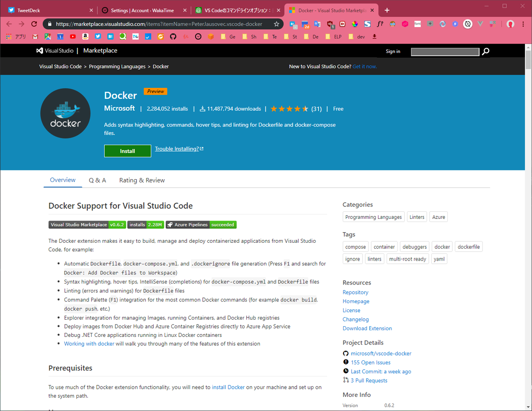This screenshot has width=532, height=411.
Task: Open the WakaTime clock bookmark
Action: 198,37
